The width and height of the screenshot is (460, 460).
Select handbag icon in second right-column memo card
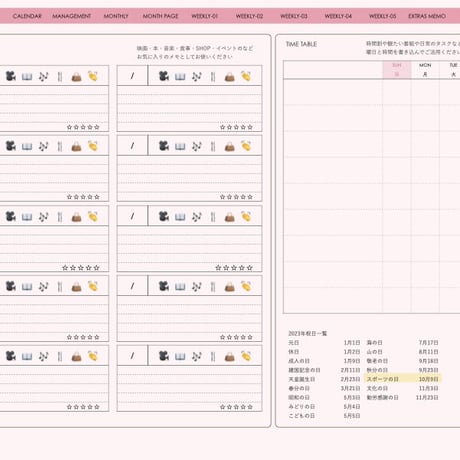(229, 147)
